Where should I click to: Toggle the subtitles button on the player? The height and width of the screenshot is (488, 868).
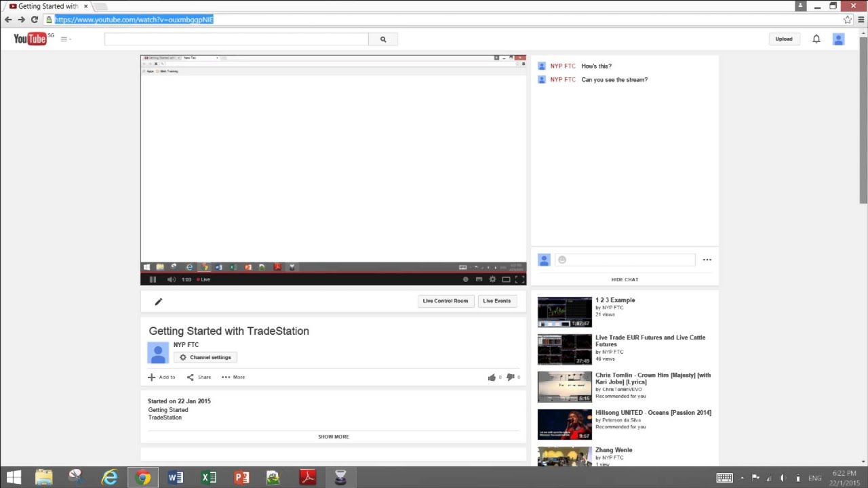point(479,279)
